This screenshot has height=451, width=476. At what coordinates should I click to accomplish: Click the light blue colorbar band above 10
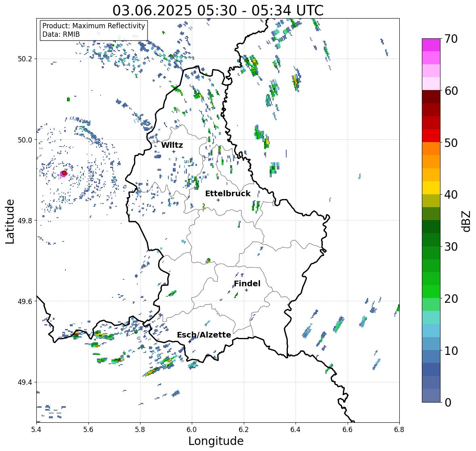tap(431, 344)
